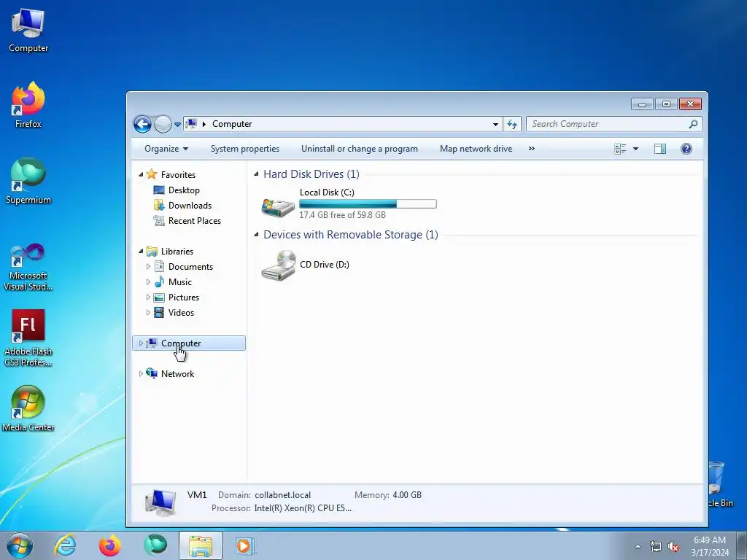The height and width of the screenshot is (560, 747).
Task: Expand the Documents library node
Action: 148,267
